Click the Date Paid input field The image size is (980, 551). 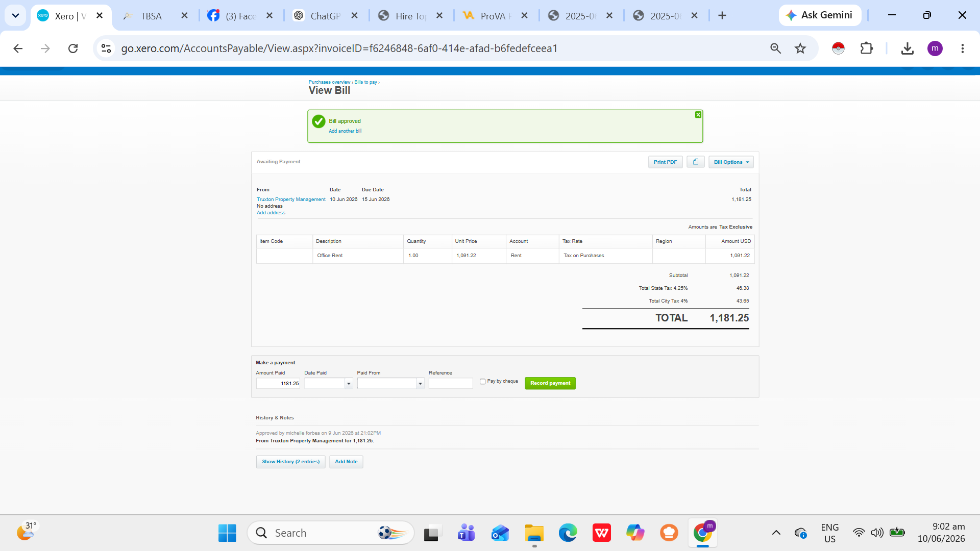[x=325, y=384]
